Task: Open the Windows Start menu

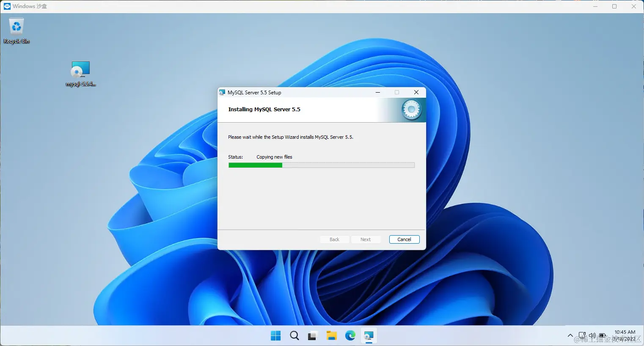Action: (275, 336)
